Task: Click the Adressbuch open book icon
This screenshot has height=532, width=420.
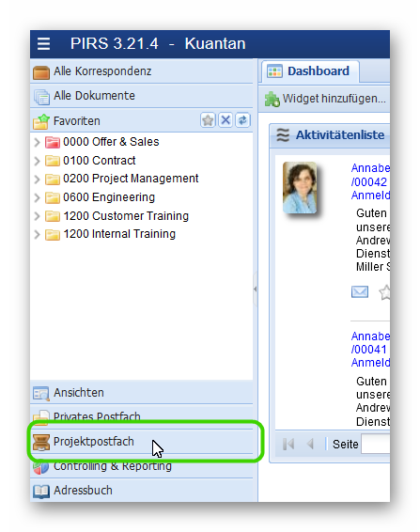Action: click(x=41, y=492)
